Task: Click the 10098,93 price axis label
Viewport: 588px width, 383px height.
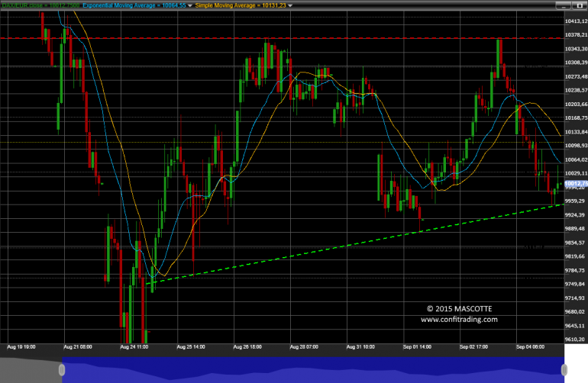Action: (576, 146)
